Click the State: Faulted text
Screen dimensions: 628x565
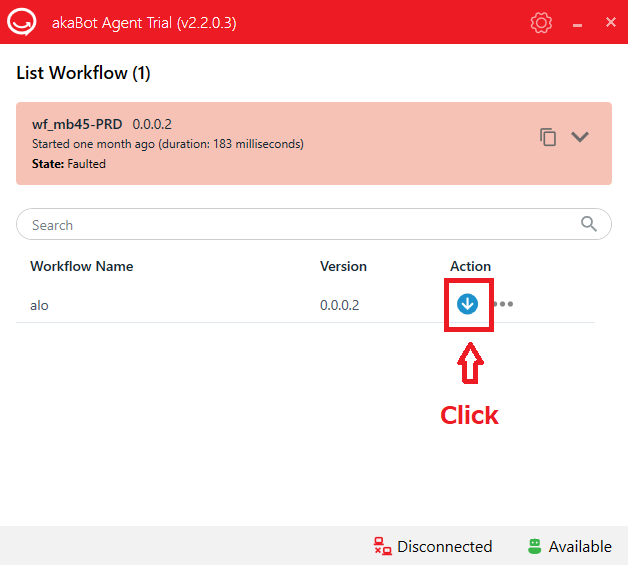tap(69, 164)
